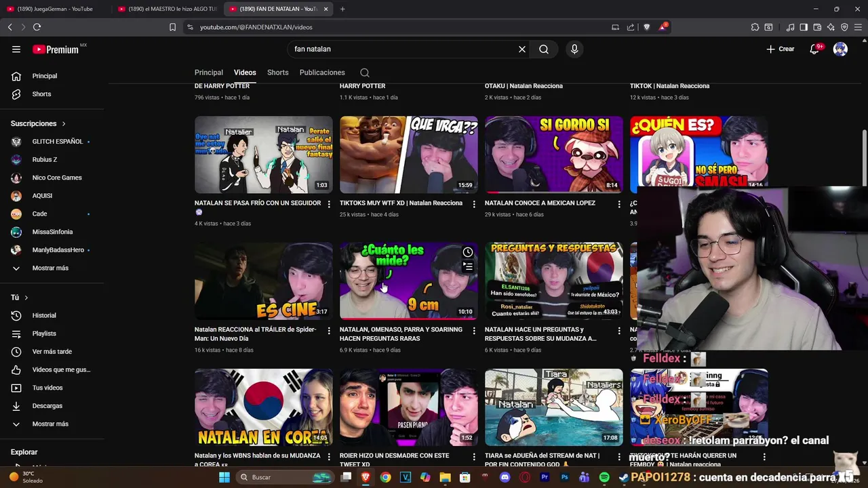This screenshot has width=868, height=488.
Task: Reload the page in the browser
Action: [x=37, y=27]
